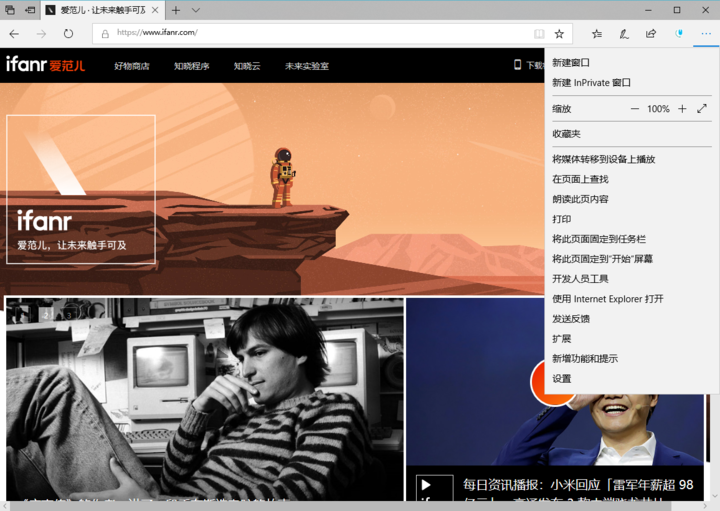Click the add notes pen icon
Viewport: 720px width, 511px height.
[x=624, y=33]
